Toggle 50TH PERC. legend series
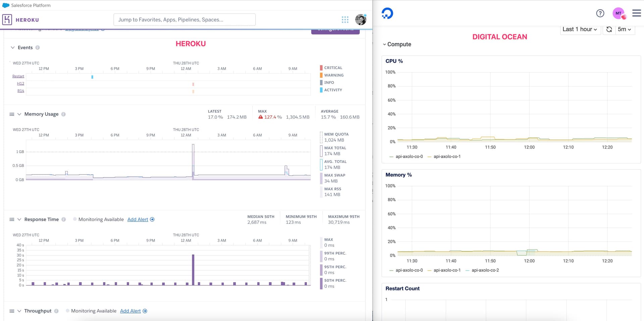Viewport: 644px width, 321px height. [333, 283]
